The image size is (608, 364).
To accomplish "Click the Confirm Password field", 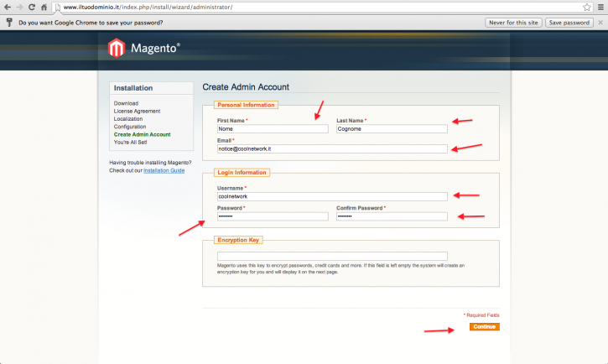I will pyautogui.click(x=392, y=216).
